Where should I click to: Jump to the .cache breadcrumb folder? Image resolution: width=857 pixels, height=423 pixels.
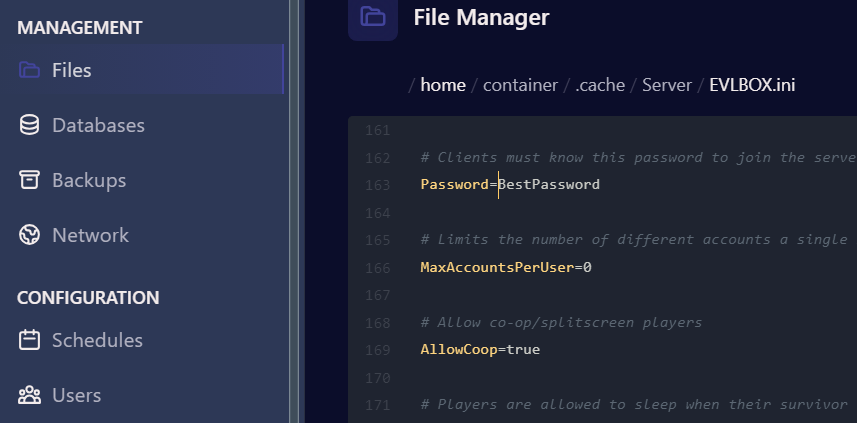click(599, 85)
